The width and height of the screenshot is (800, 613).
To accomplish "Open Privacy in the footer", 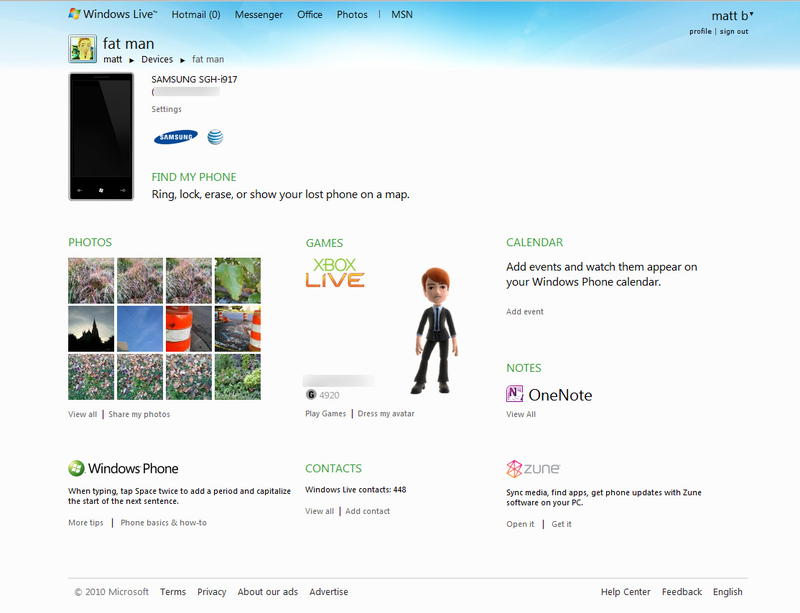I will (212, 592).
